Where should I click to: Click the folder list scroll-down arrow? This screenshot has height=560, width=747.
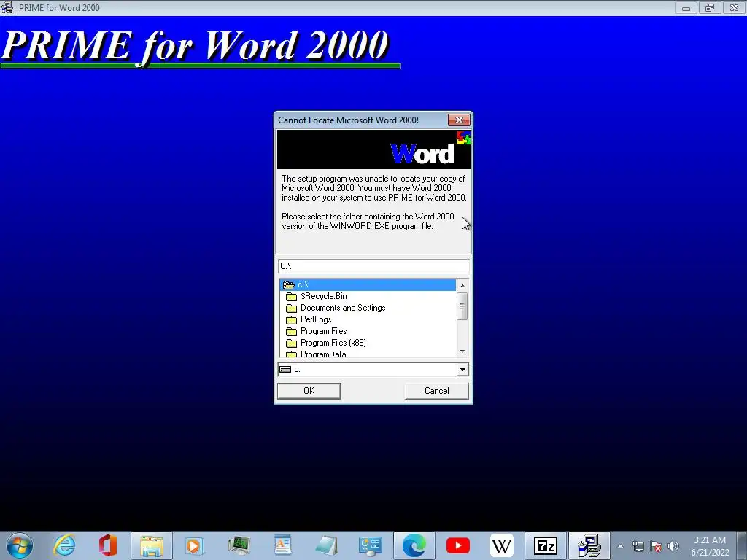tap(462, 351)
